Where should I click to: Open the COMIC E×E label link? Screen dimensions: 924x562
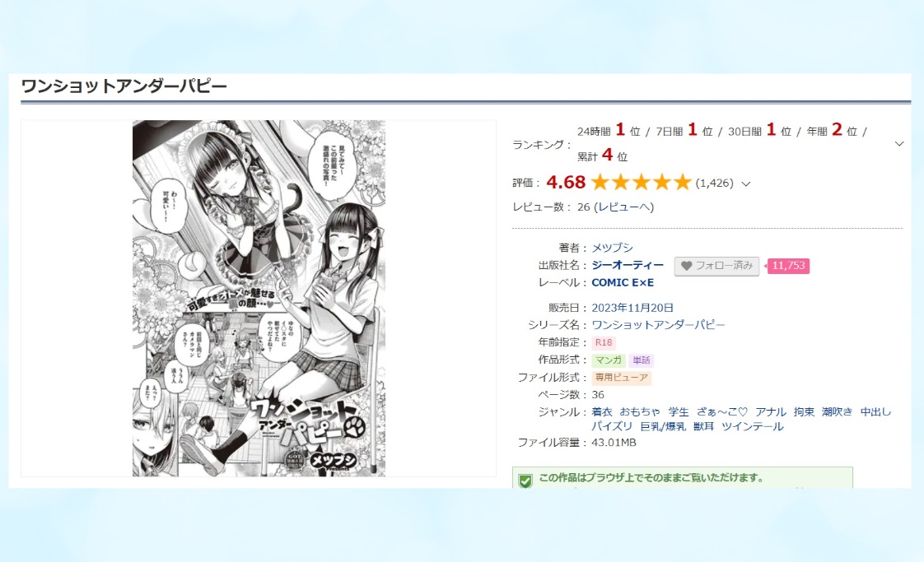623,283
